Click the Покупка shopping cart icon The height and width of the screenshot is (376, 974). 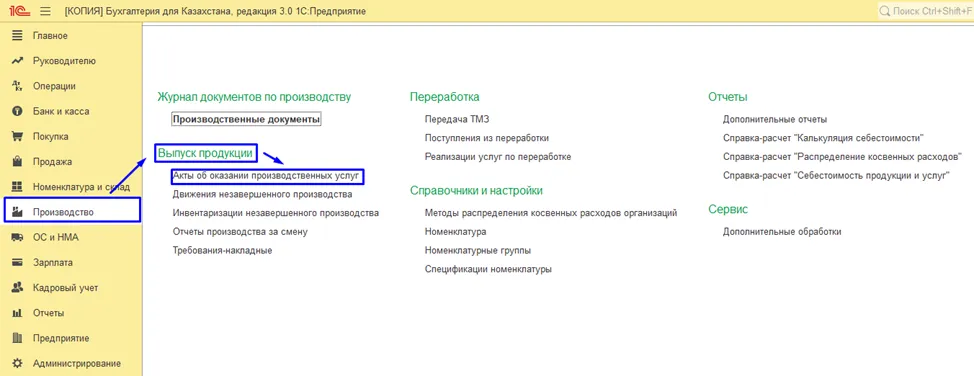click(x=17, y=137)
